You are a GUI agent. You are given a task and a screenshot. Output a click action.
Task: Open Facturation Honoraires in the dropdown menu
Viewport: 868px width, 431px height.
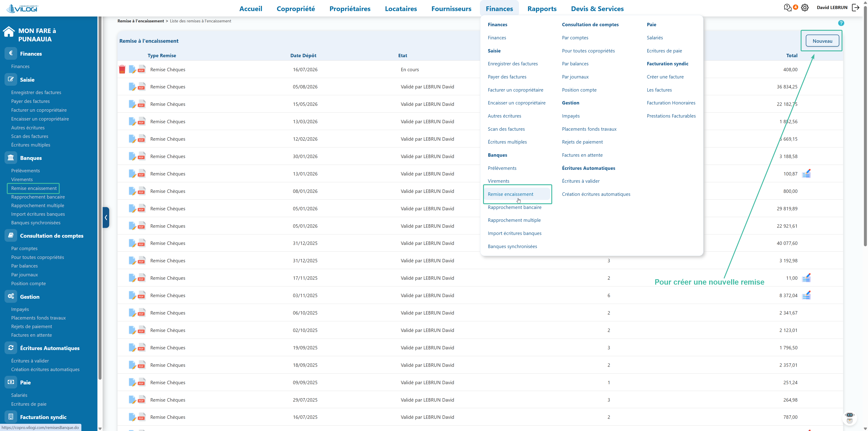coord(671,103)
